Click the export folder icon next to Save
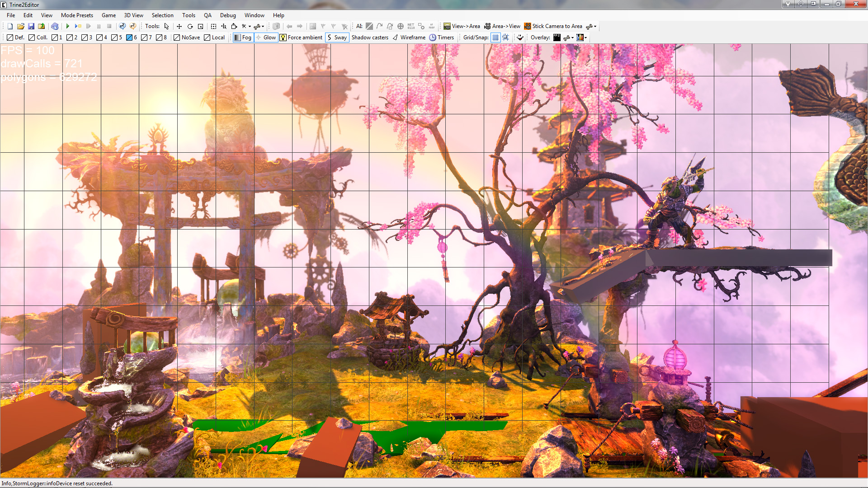Screen dimensions: 868x488 point(41,26)
